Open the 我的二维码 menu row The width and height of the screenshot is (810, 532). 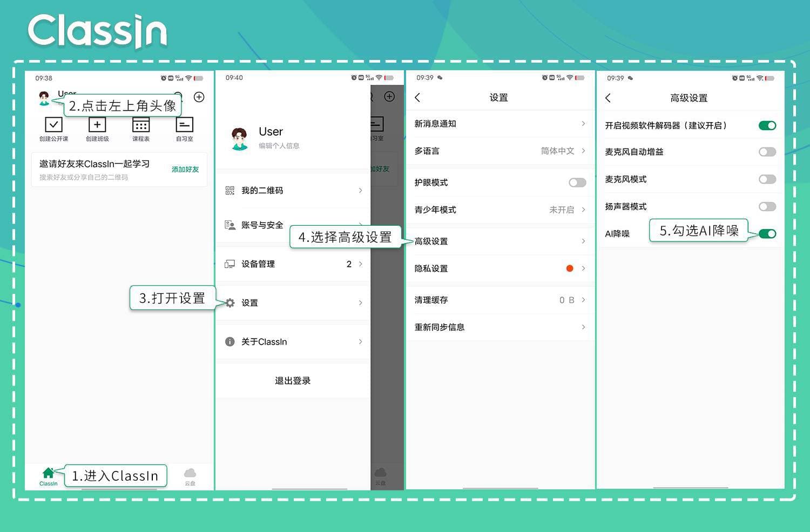[x=293, y=190]
